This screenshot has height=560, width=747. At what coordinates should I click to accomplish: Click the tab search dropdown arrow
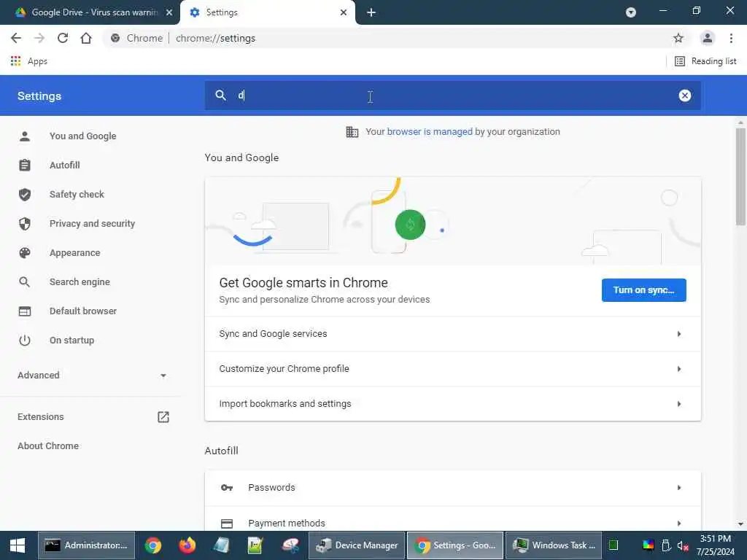[x=630, y=12]
